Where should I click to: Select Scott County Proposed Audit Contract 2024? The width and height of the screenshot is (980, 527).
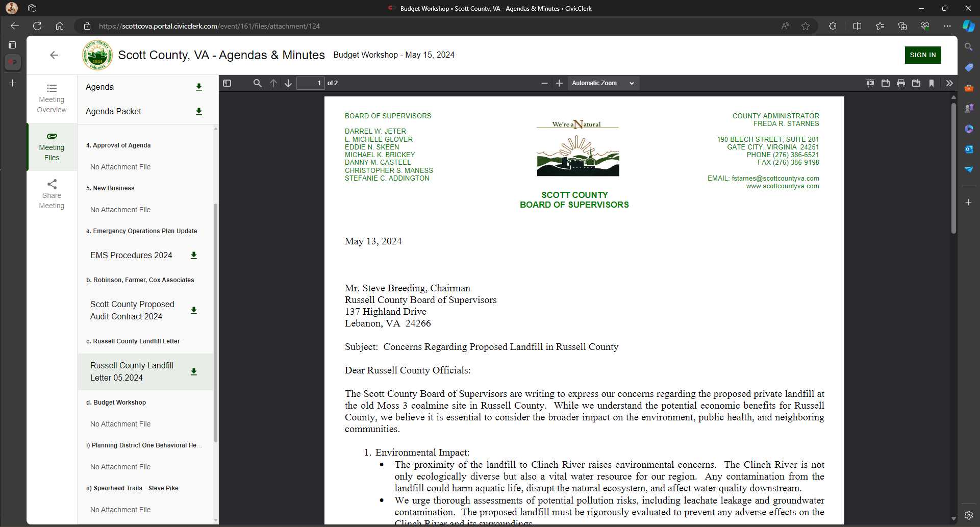tap(133, 310)
